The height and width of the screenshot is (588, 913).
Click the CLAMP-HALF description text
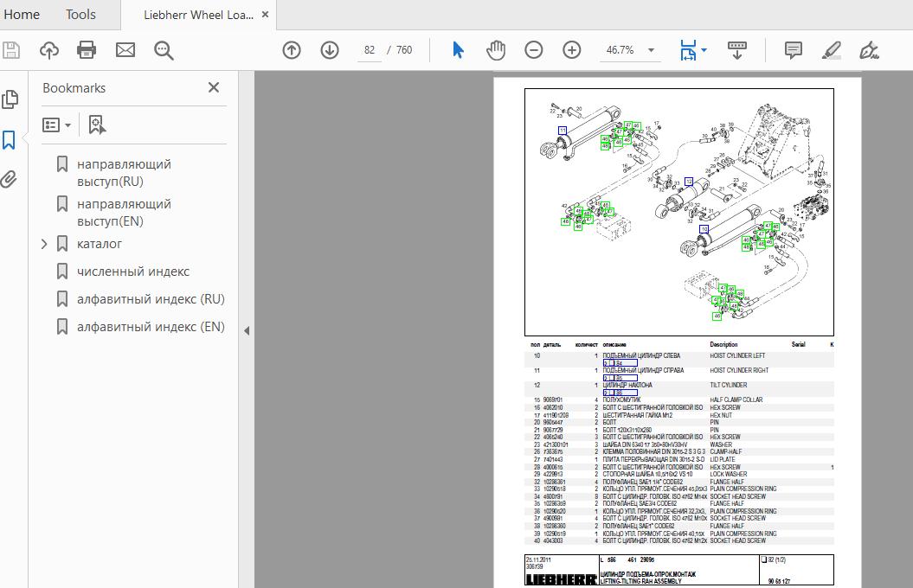725,452
